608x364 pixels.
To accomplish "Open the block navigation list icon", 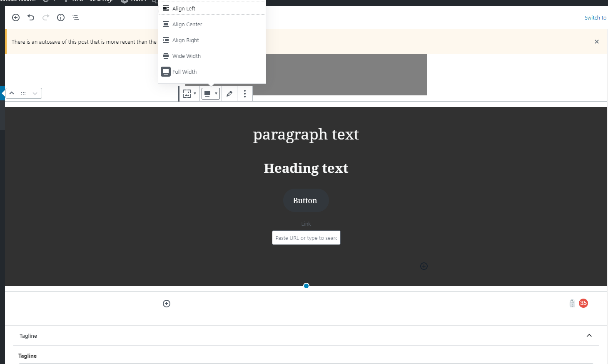I will [76, 17].
